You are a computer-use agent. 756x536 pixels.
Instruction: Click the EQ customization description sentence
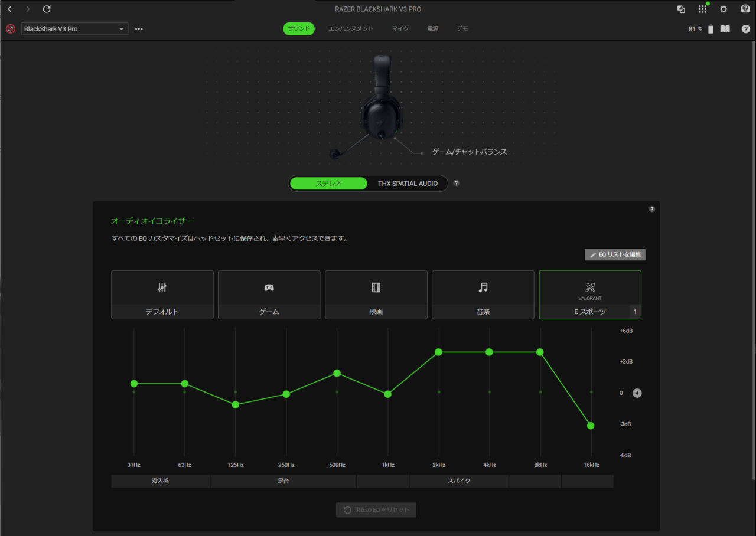tap(229, 239)
